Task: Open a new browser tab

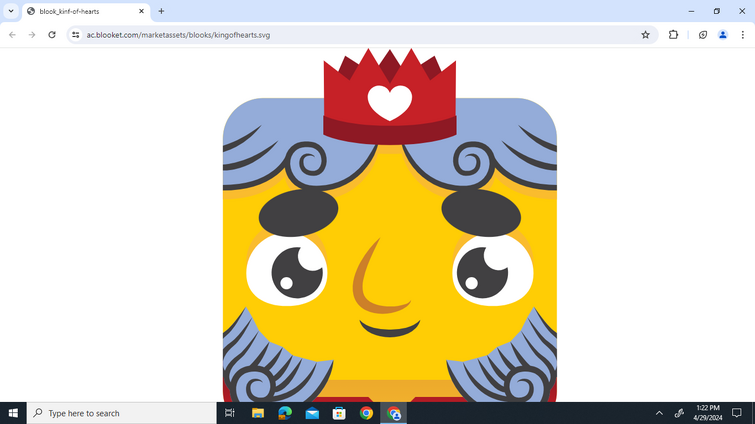Action: click(161, 11)
